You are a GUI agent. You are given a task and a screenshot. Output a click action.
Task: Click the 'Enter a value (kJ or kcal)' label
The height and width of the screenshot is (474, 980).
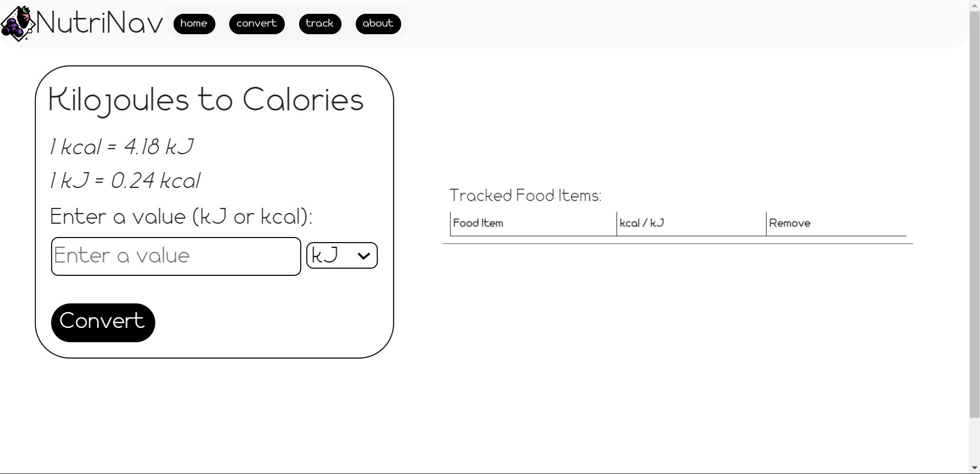tap(181, 217)
